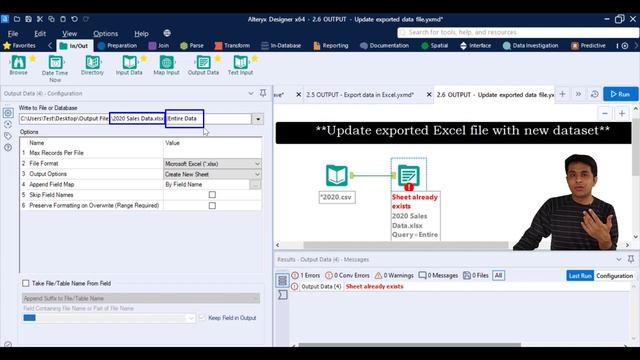
Task: Switch to Preparation tool category
Action: point(118,46)
